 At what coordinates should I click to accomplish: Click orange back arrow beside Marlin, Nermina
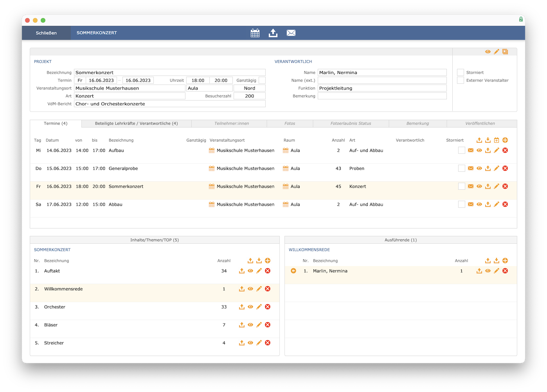[x=293, y=271]
